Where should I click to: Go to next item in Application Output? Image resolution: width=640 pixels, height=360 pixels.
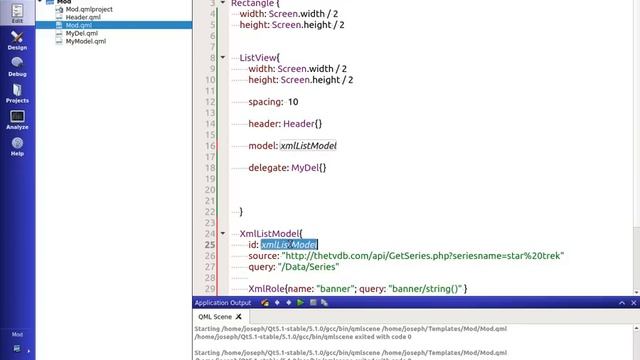tap(289, 302)
